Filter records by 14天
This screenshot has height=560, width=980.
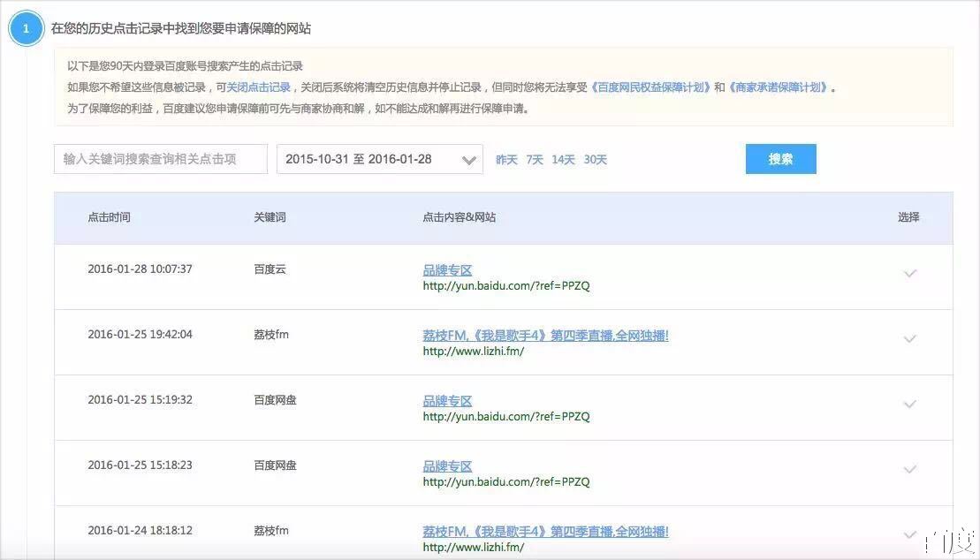[563, 159]
